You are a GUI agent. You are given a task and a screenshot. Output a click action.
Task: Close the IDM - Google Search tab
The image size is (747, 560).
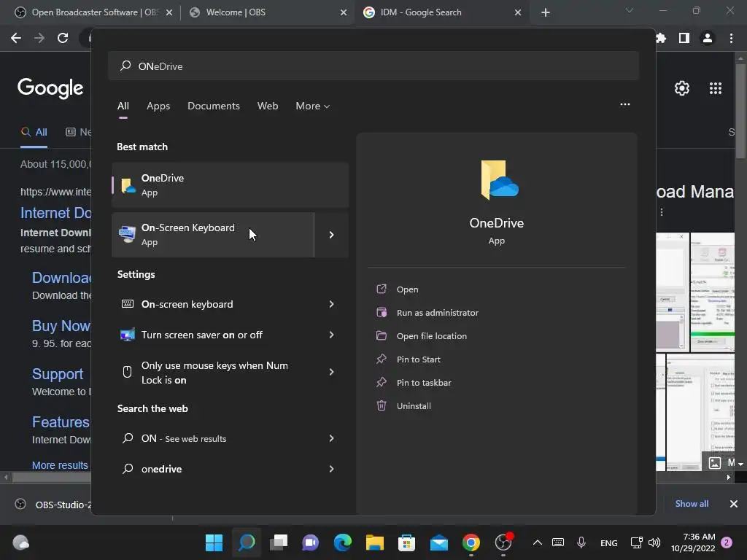518,12
